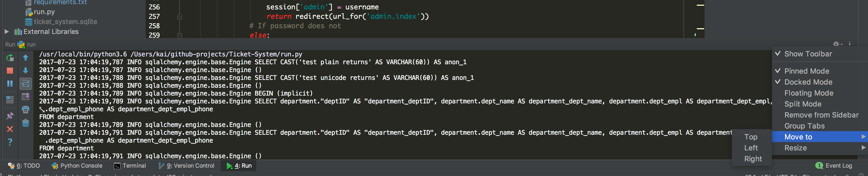
Task: Click the print console output icon
Action: coord(26,109)
